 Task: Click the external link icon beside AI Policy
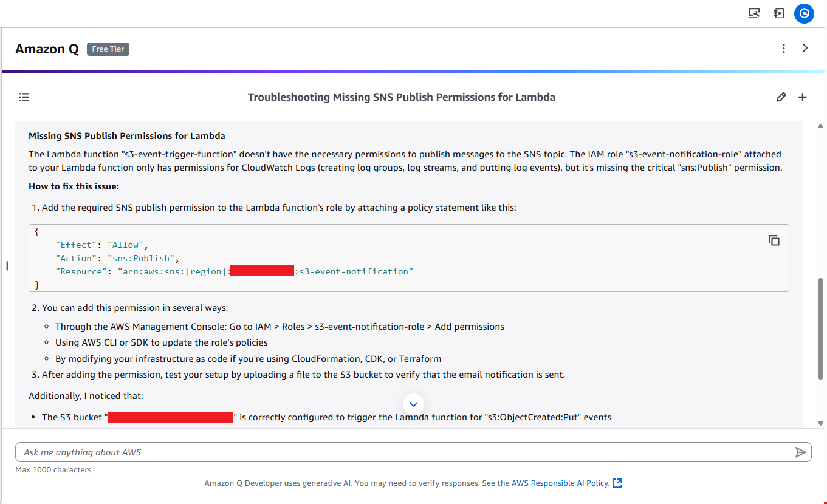(617, 483)
